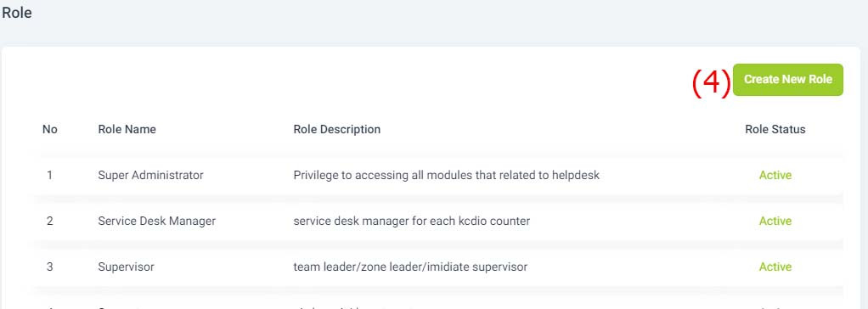The width and height of the screenshot is (868, 309).
Task: Sort by the Role Name column header
Action: [127, 129]
